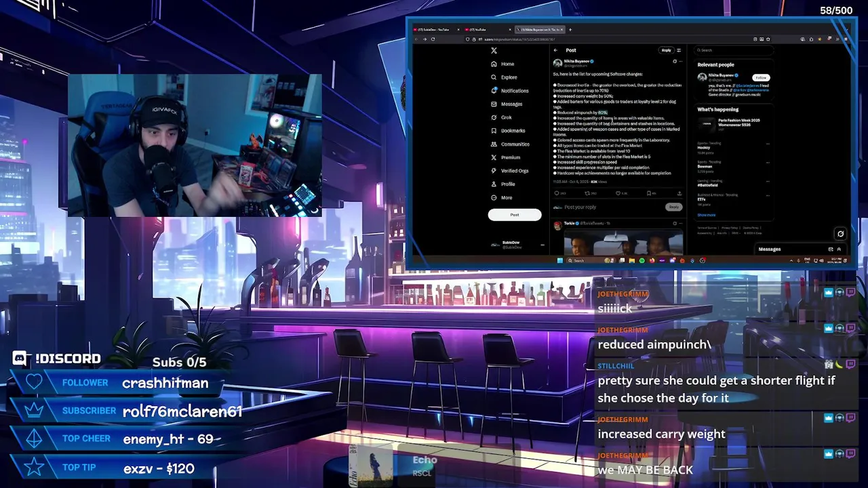Viewport: 868px width, 488px height.
Task: Switch to the SubleDew - YouTube browser tab
Action: point(436,30)
